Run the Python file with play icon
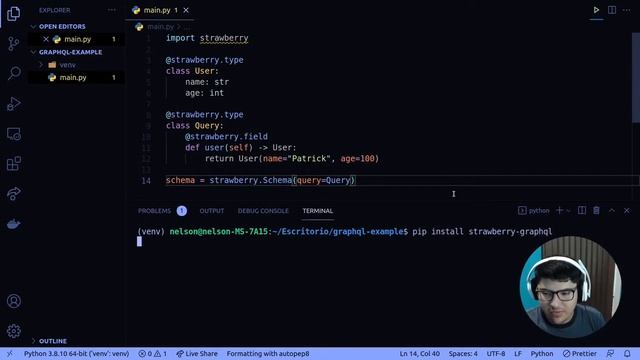640x360 pixels. pos(596,10)
